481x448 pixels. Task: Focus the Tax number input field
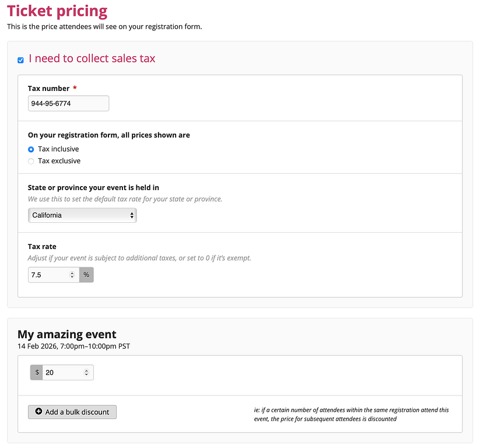click(68, 103)
